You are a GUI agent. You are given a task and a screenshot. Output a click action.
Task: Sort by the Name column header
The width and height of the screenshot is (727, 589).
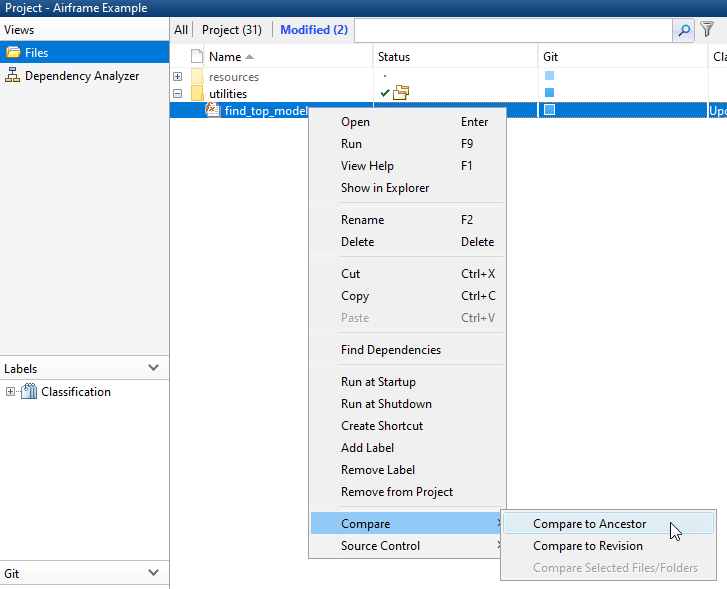point(225,57)
